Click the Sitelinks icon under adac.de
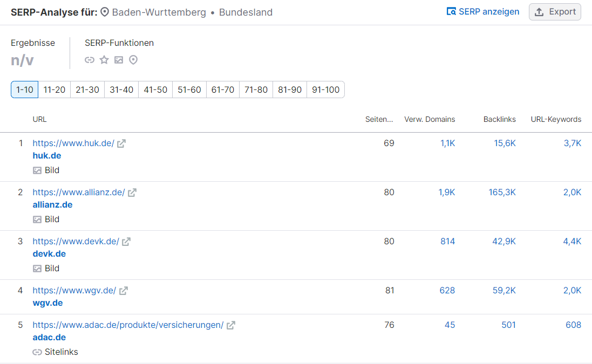 click(x=37, y=352)
